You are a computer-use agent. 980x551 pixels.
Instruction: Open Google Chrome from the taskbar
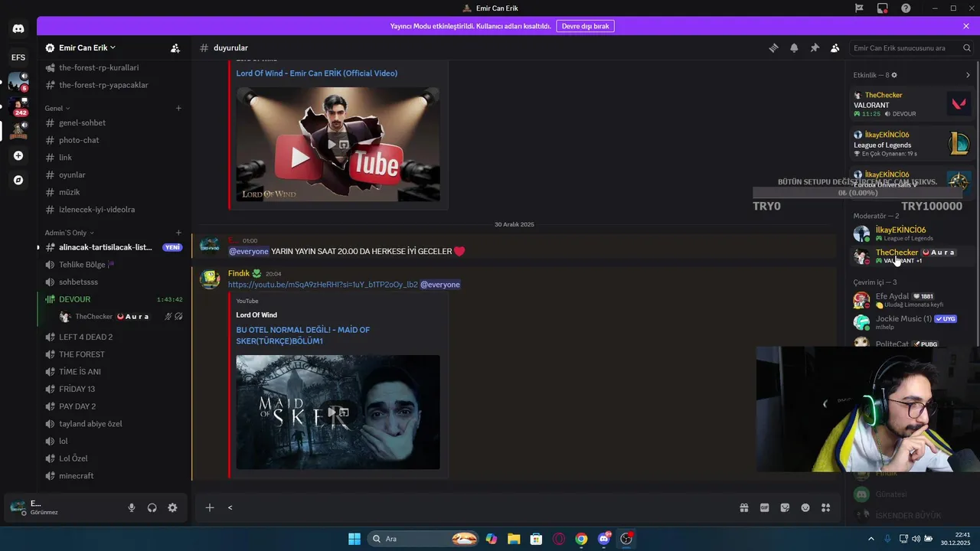(x=581, y=539)
